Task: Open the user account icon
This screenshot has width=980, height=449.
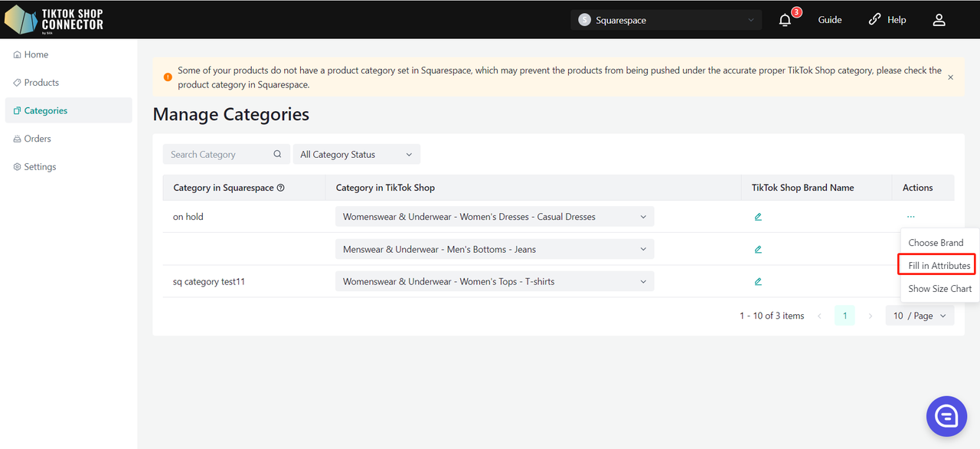Action: pyautogui.click(x=939, y=20)
